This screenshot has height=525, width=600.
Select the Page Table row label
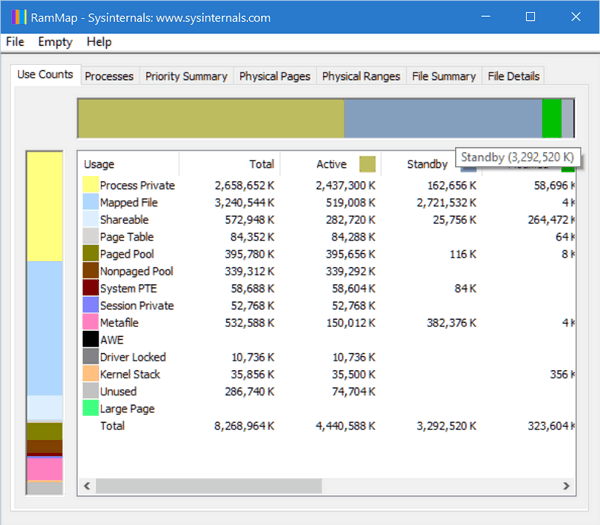(x=127, y=237)
